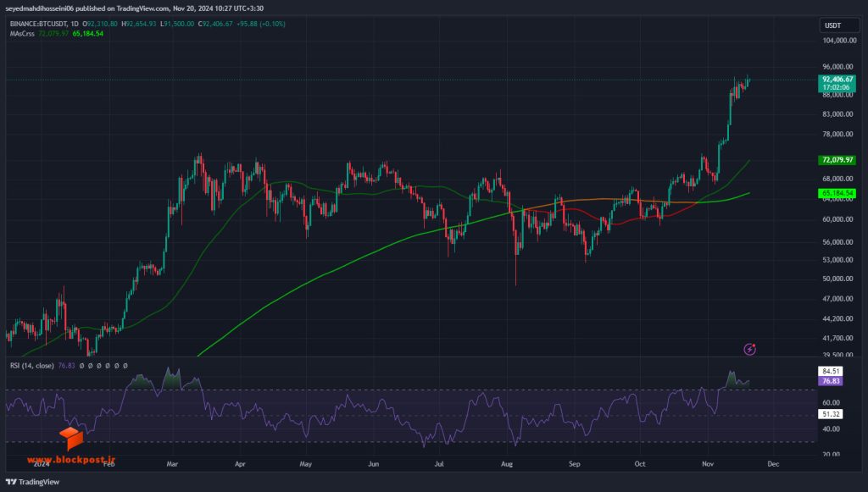Click the 40.00 RSI scale label
This screenshot has height=492, width=868.
(x=831, y=429)
